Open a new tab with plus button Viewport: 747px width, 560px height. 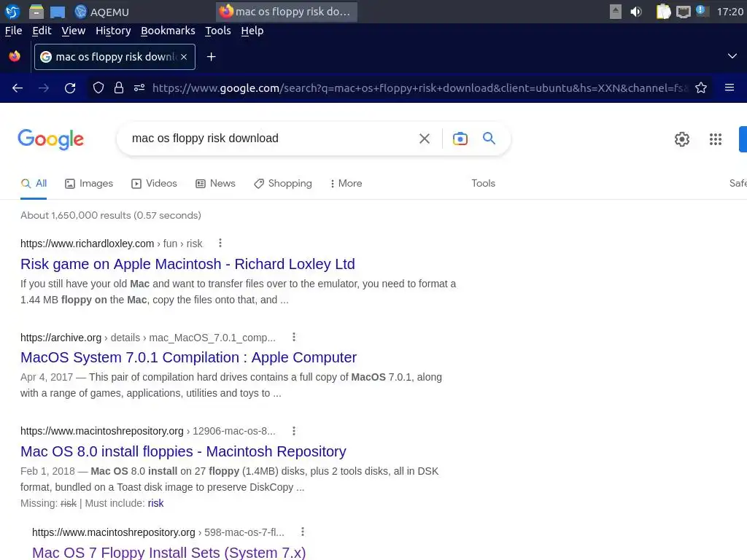[211, 57]
